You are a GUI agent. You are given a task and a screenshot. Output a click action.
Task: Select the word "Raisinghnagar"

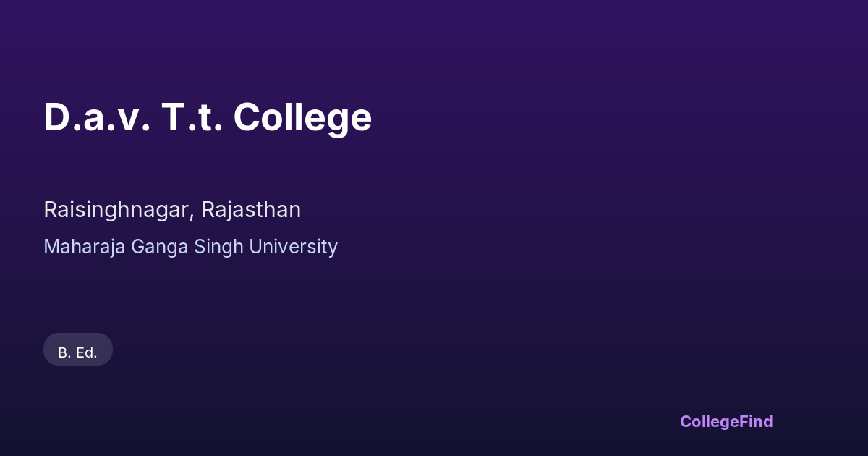point(118,210)
